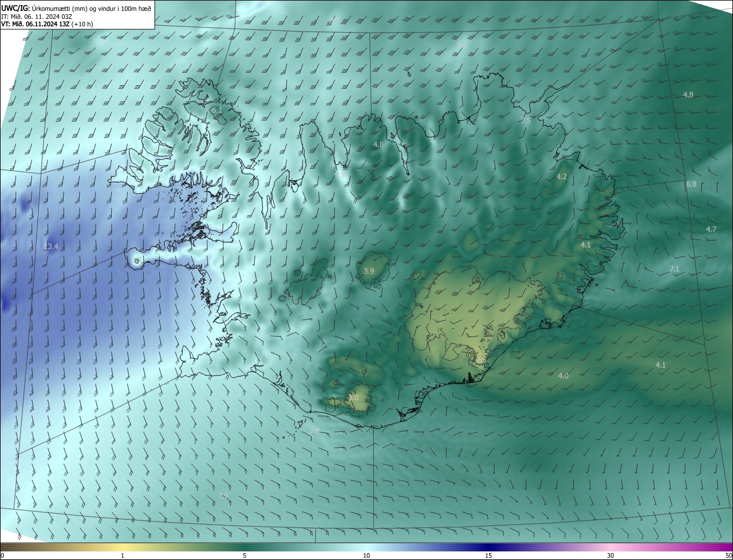
Task: Click the 7.1 value label on the map
Action: [675, 269]
